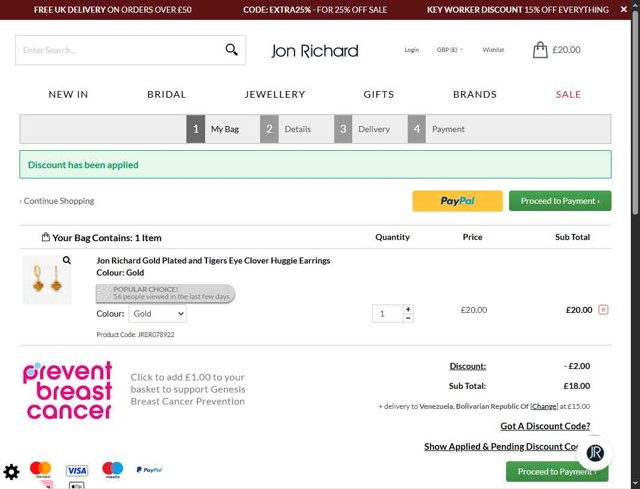This screenshot has width=640, height=489.
Task: Click Show Applied & Pending Discount Codes
Action: pyautogui.click(x=503, y=447)
